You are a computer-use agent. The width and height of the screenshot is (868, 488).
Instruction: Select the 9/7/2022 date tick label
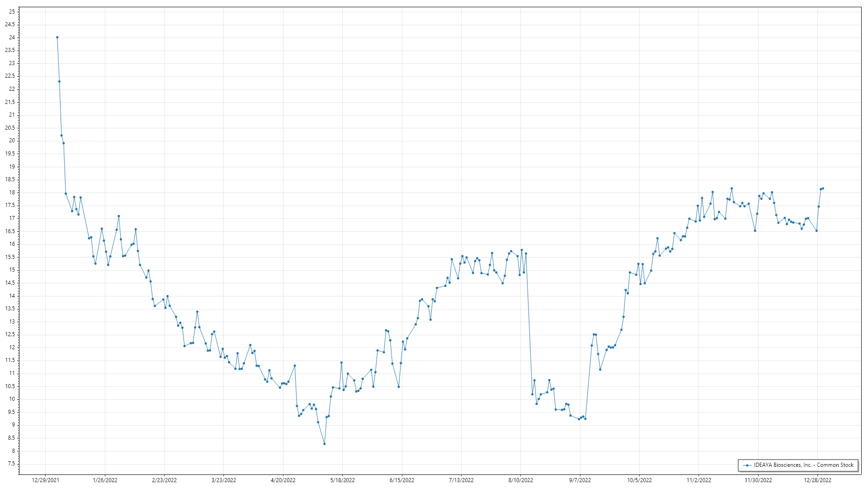pos(580,480)
